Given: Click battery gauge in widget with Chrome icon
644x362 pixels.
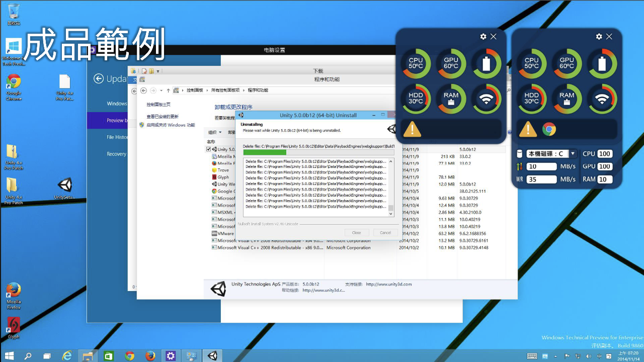Looking at the screenshot, I should (602, 63).
